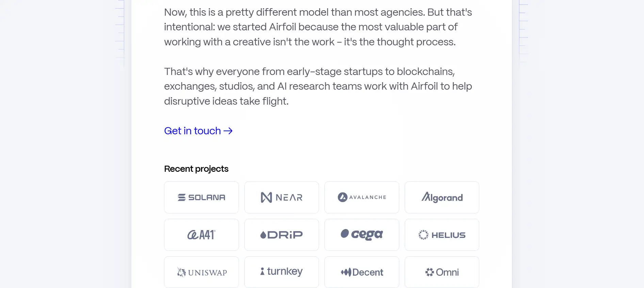Click the Decent waveform icon
Image resolution: width=644 pixels, height=288 pixels.
(346, 272)
